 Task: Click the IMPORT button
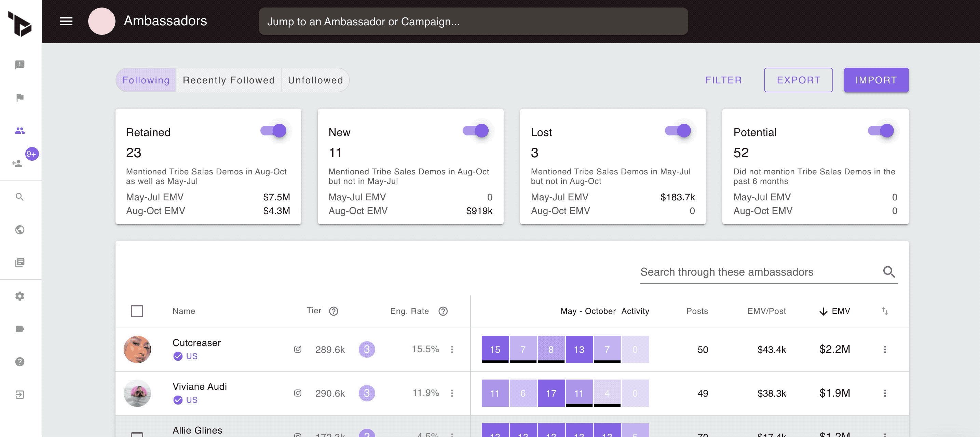point(876,80)
